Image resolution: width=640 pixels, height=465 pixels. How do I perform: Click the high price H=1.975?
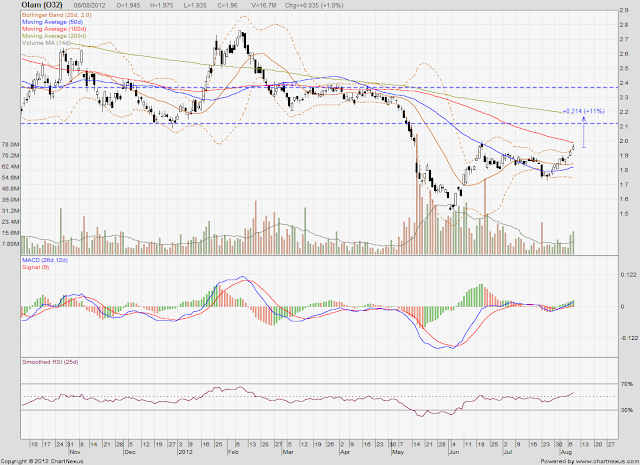click(162, 6)
